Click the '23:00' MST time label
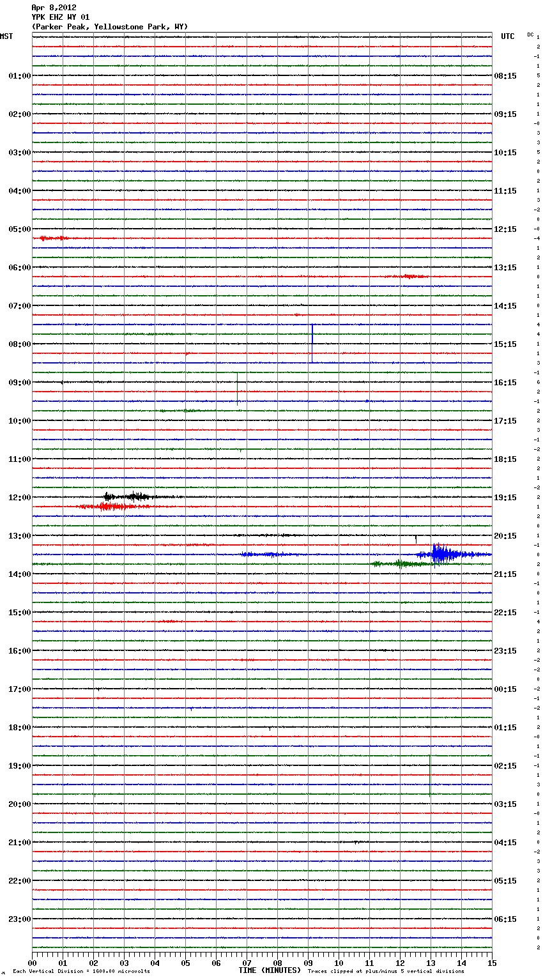543x980 pixels. [x=20, y=919]
